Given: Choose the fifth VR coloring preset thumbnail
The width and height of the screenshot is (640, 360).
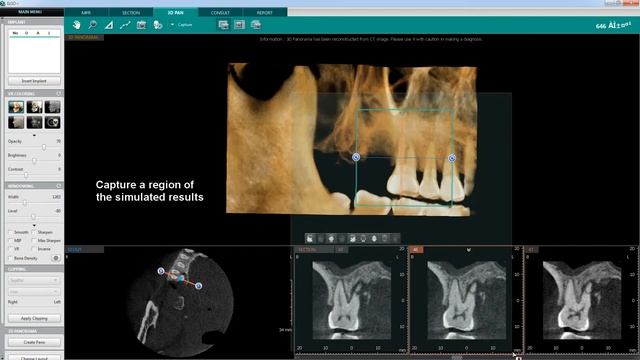Looking at the screenshot, I should coord(34,122).
